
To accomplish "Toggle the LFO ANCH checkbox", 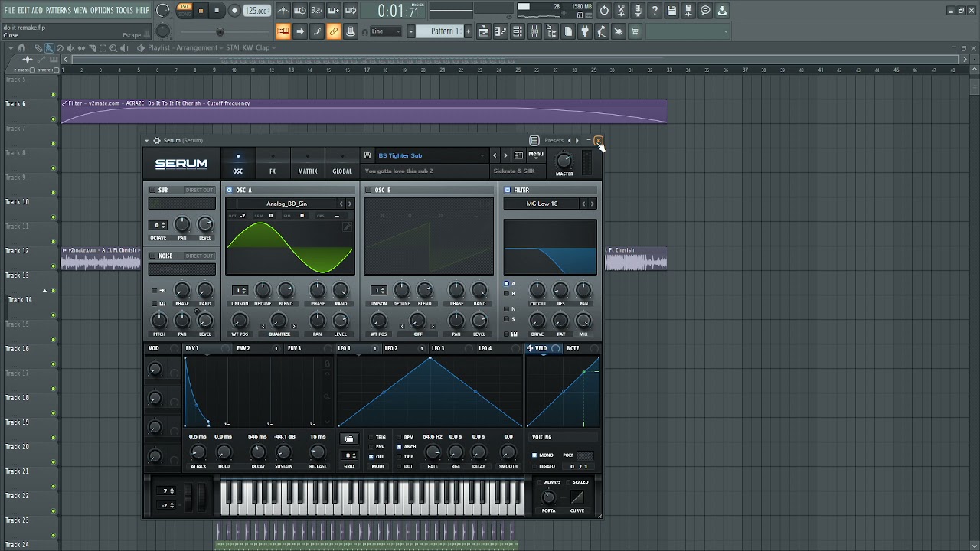I will [399, 447].
